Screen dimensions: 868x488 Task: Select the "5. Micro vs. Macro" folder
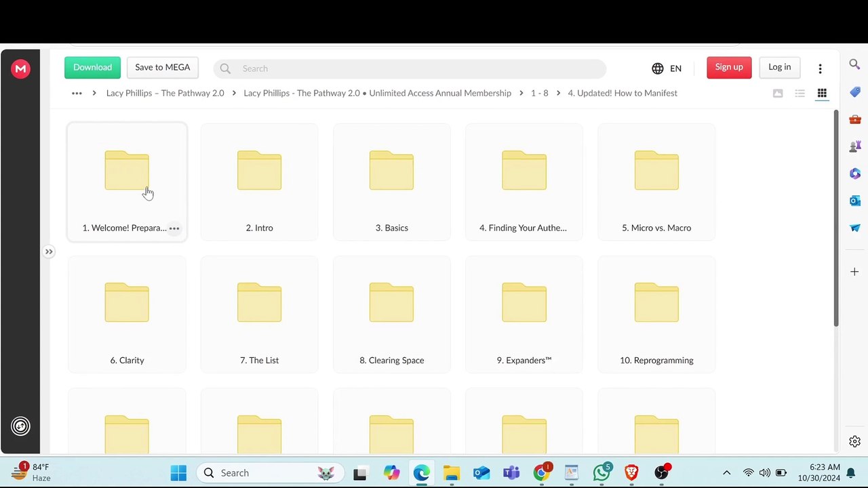pos(656,182)
